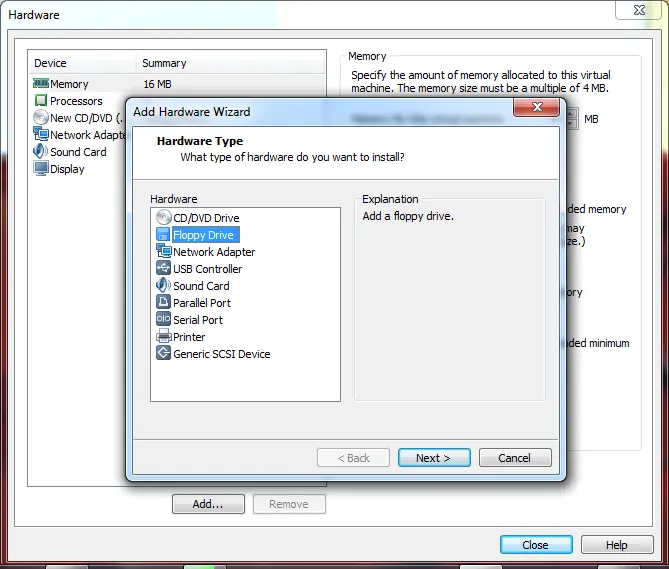
Task: Click the Serial Port icon
Action: click(x=163, y=319)
